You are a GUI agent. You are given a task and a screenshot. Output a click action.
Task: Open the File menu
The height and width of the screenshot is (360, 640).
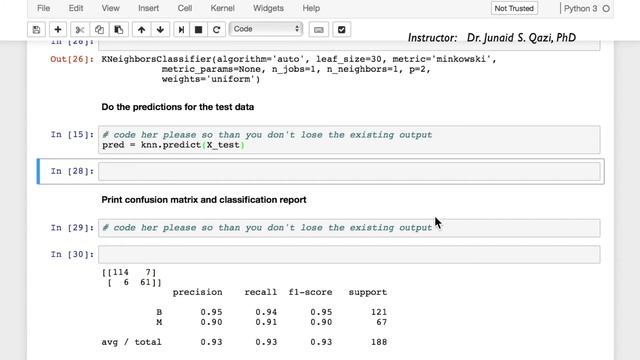(x=43, y=8)
